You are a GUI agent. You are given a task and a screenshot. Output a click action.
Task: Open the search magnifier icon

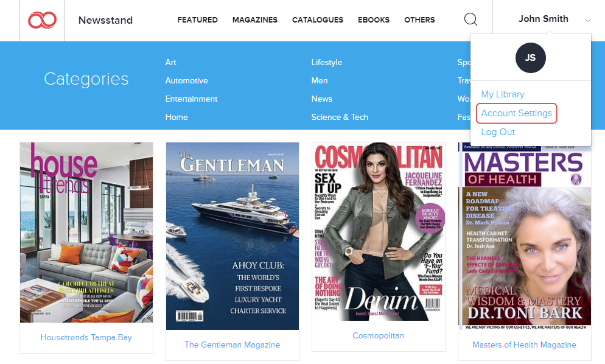(x=470, y=19)
